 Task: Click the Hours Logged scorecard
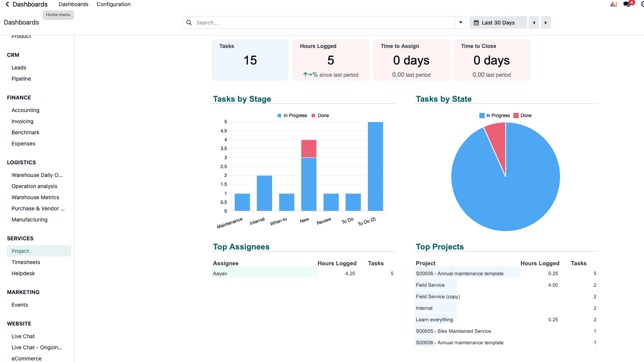pos(331,60)
